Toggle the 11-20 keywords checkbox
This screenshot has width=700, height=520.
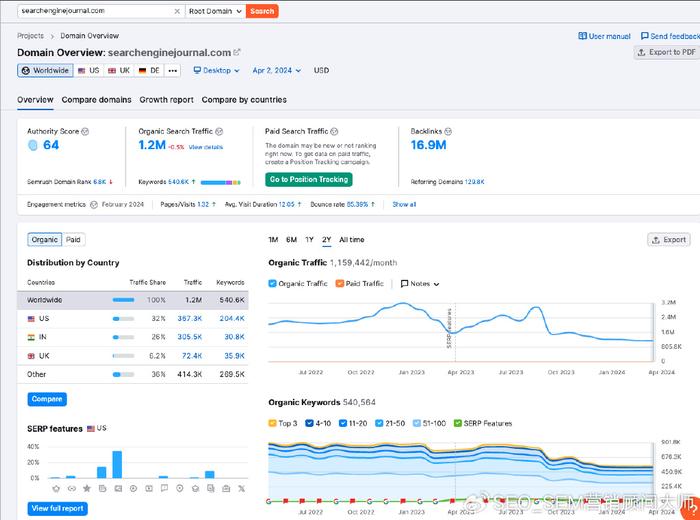[x=343, y=423]
